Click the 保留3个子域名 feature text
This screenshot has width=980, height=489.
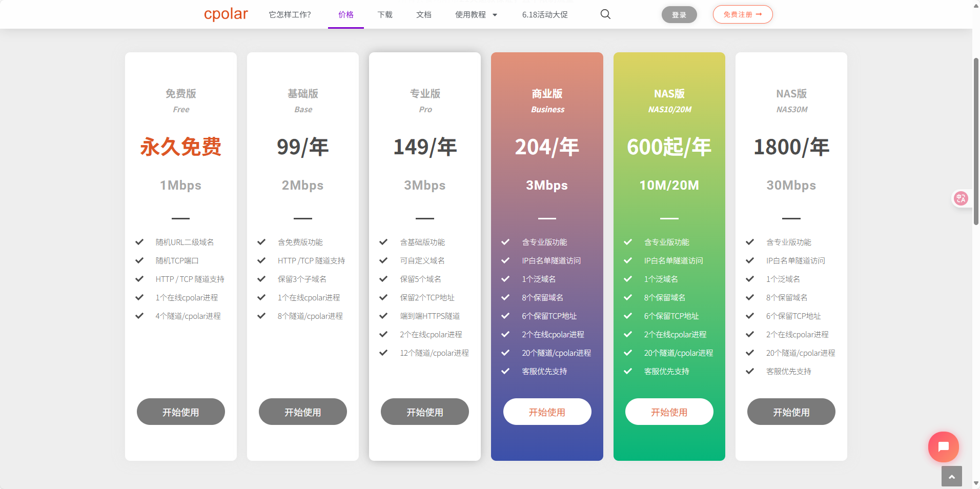pyautogui.click(x=302, y=279)
